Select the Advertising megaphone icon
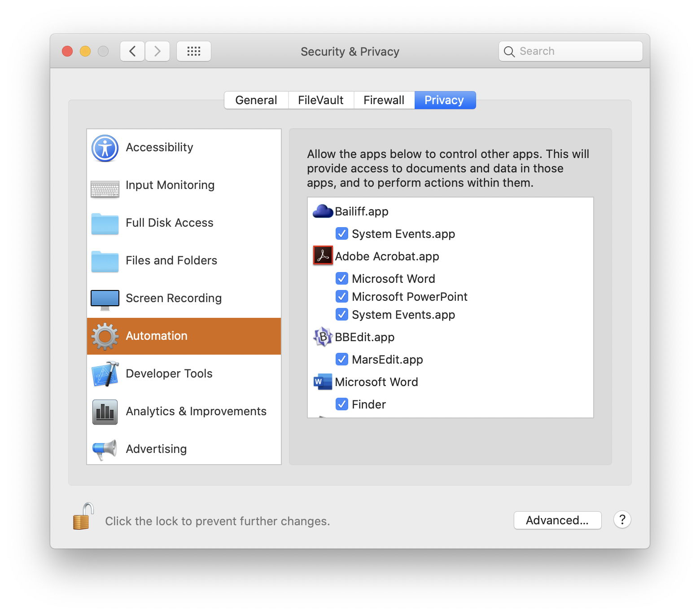This screenshot has height=615, width=700. [105, 449]
